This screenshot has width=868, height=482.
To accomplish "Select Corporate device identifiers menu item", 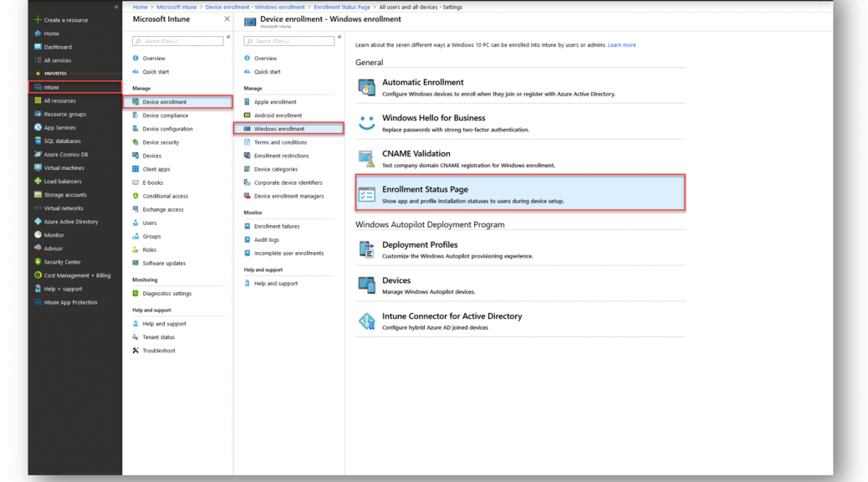I will pyautogui.click(x=288, y=182).
